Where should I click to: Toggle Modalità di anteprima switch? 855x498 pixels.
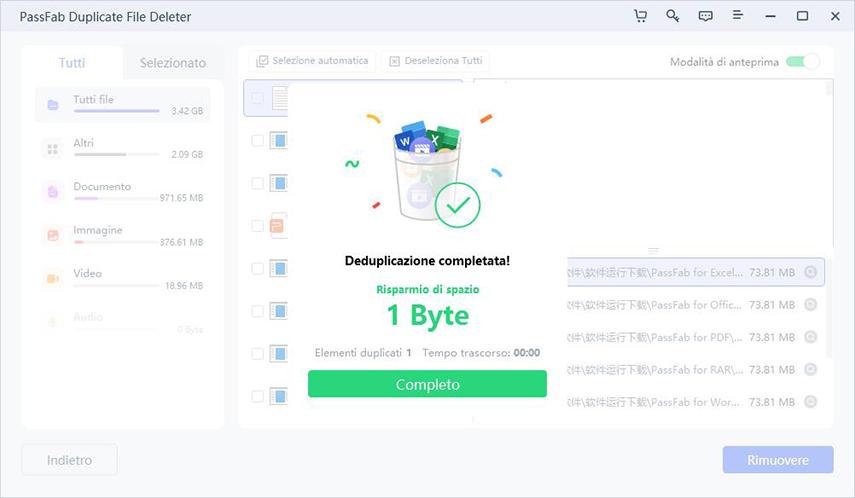coord(802,62)
